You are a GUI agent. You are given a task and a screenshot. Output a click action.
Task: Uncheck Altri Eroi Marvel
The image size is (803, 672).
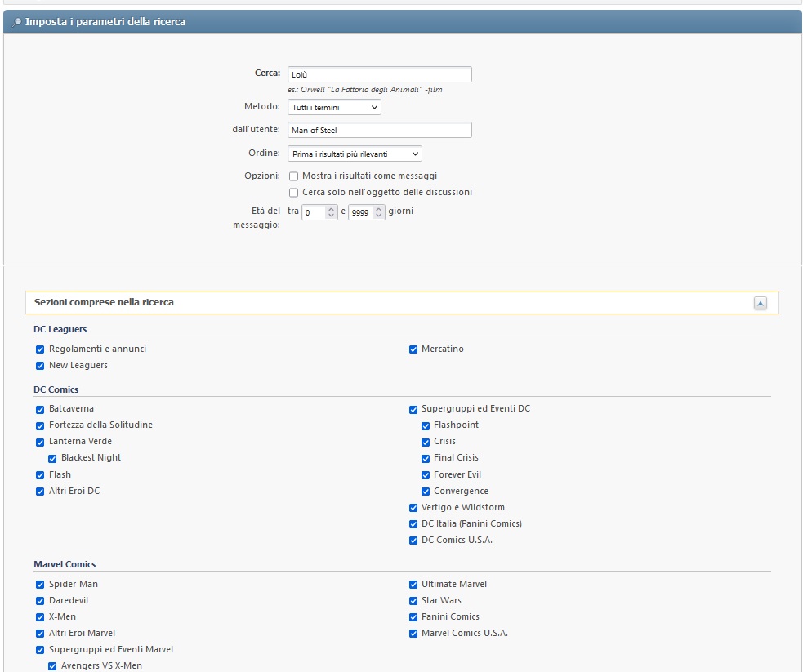coord(40,634)
